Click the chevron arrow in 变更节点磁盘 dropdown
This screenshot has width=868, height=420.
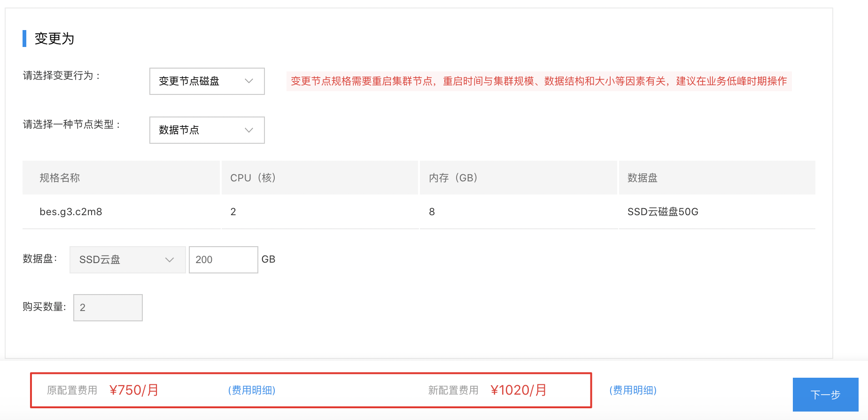pos(249,81)
